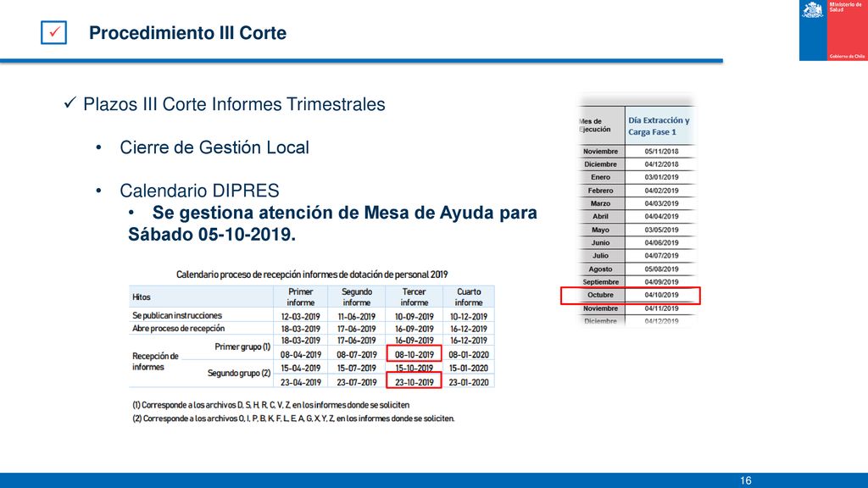Click footnote (2) about archivos O, I, P, B

click(292, 419)
